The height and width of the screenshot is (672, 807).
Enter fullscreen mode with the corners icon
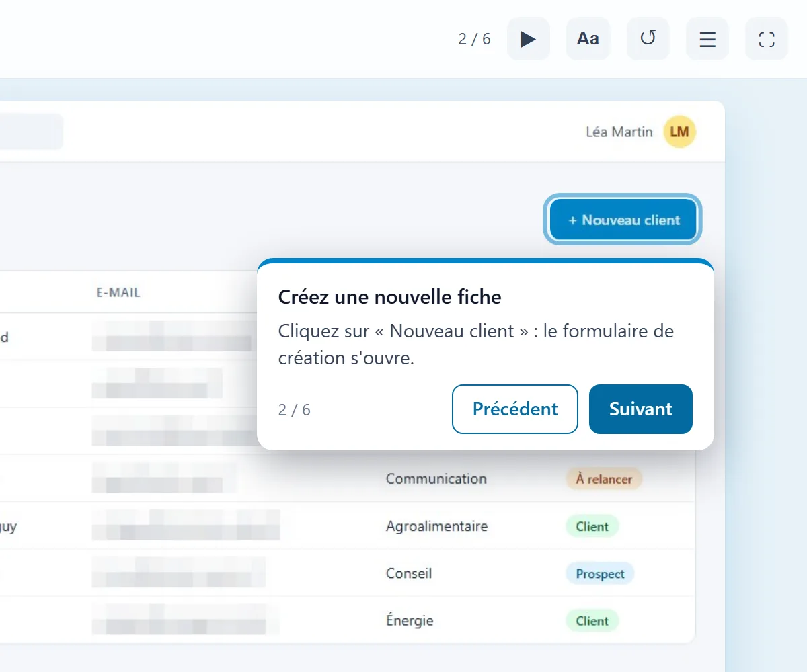767,39
